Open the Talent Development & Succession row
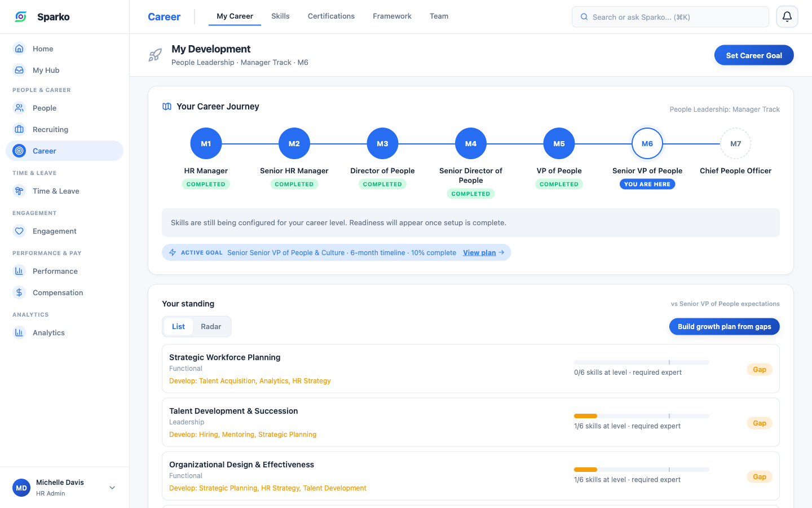The height and width of the screenshot is (508, 812). point(470,422)
